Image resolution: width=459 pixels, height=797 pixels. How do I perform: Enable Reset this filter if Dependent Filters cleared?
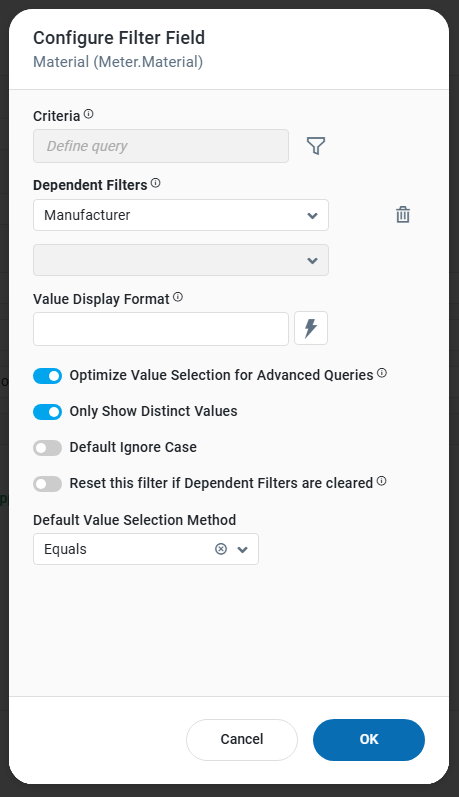[47, 484]
